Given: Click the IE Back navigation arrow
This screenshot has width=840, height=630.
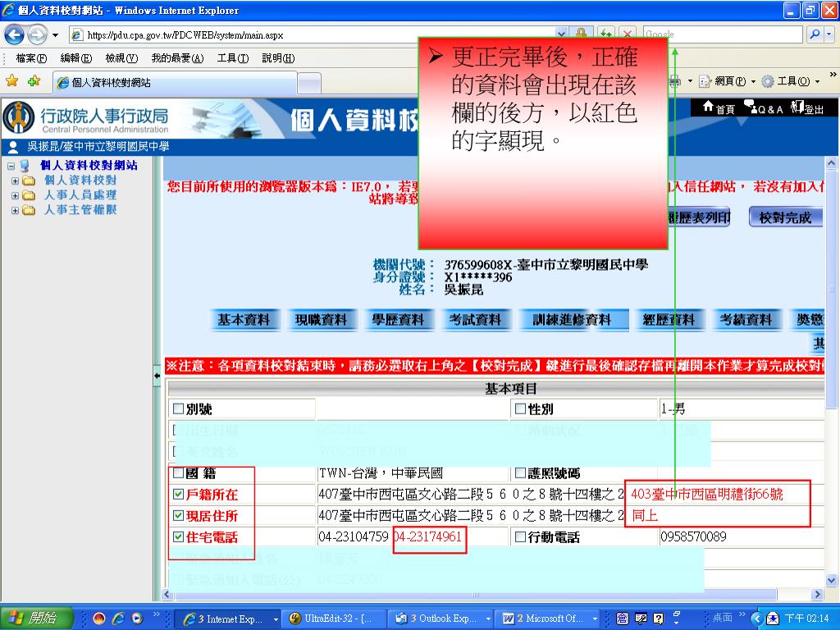Looking at the screenshot, I should point(15,35).
